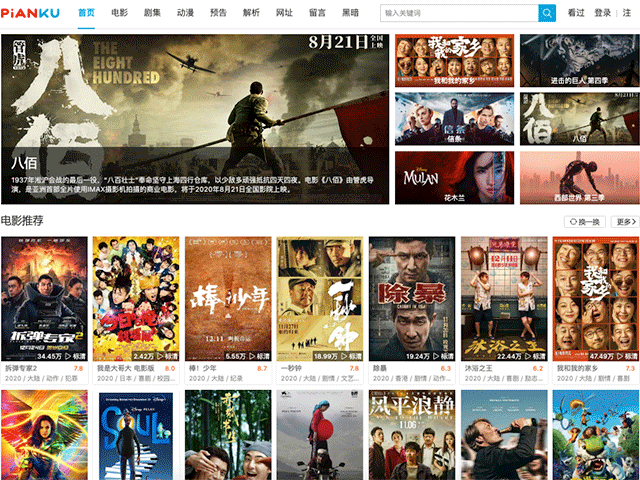Open the 一秒钟 movie poster
The width and height of the screenshot is (640, 480).
[320, 299]
